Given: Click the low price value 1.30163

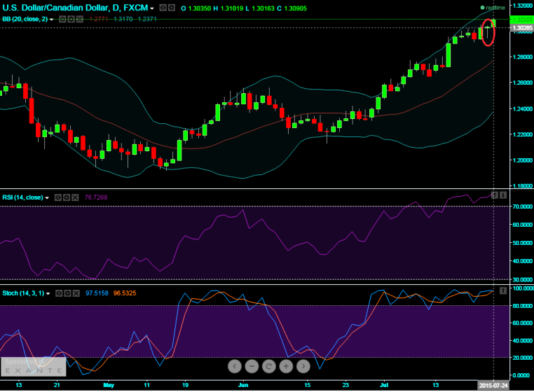Looking at the screenshot, I should (x=263, y=8).
